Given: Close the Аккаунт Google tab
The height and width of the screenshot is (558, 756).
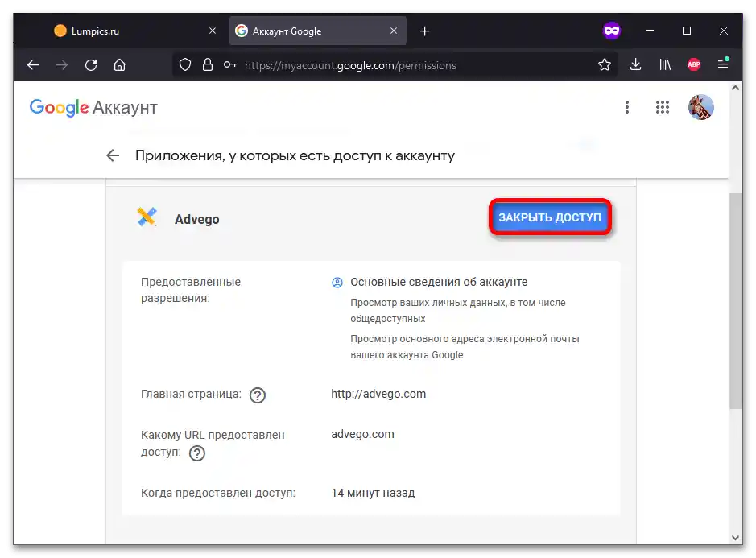Looking at the screenshot, I should [x=394, y=31].
